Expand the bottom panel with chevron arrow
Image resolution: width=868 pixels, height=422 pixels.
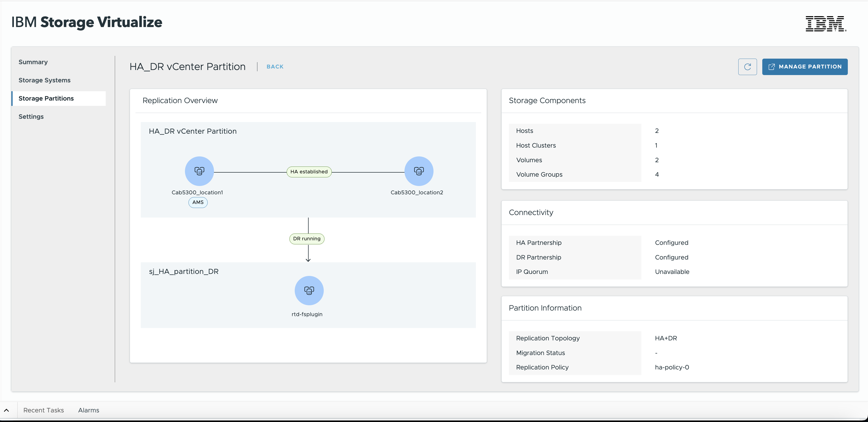[6, 410]
